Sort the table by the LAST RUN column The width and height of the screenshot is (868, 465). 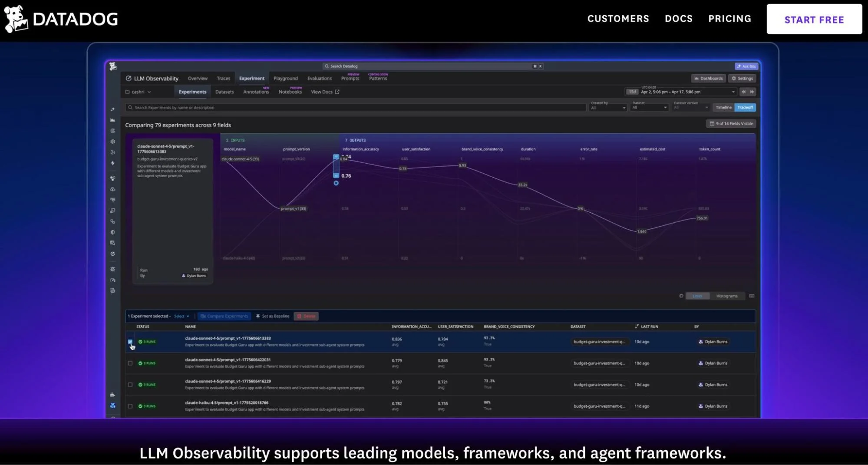(x=647, y=326)
